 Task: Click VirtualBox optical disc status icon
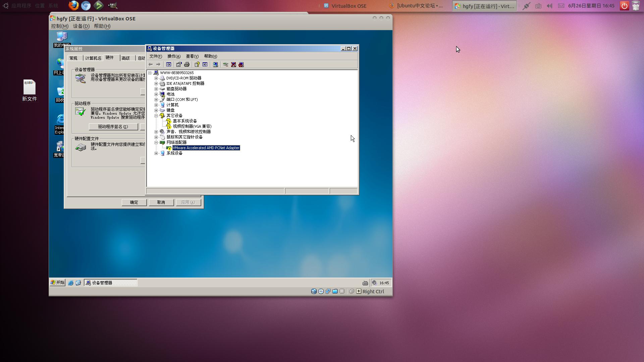[x=321, y=291]
